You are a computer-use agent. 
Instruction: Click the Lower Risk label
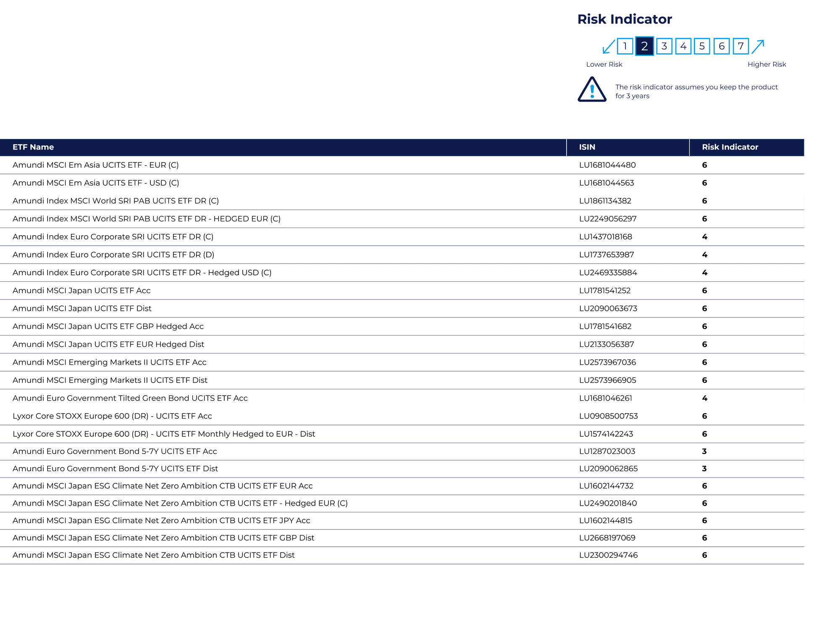[604, 64]
